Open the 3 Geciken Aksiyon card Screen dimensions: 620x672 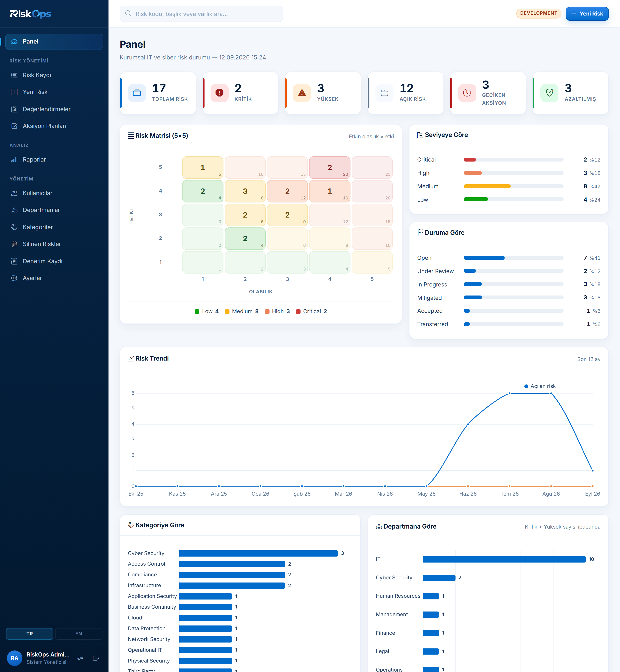[488, 93]
